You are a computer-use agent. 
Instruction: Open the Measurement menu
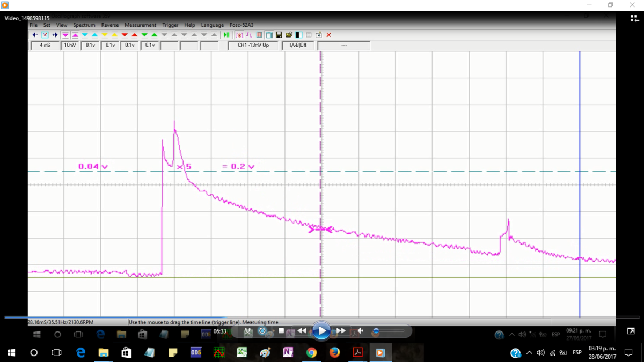[140, 25]
